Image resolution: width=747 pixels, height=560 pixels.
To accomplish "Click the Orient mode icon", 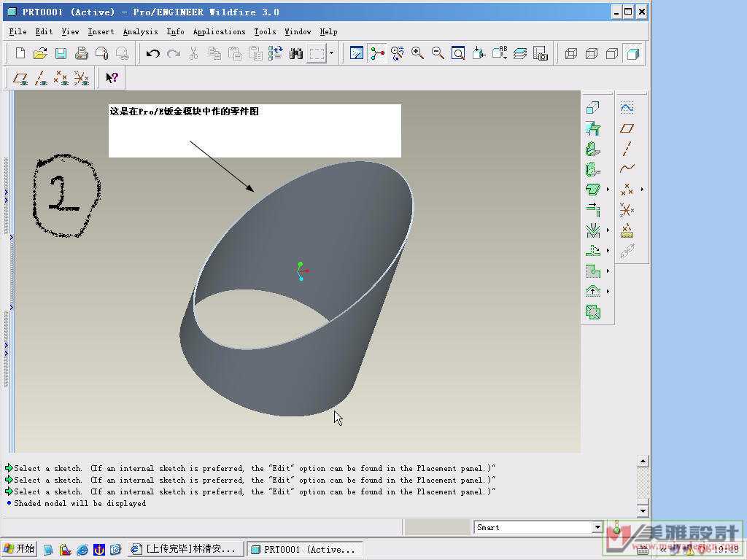I will point(398,53).
